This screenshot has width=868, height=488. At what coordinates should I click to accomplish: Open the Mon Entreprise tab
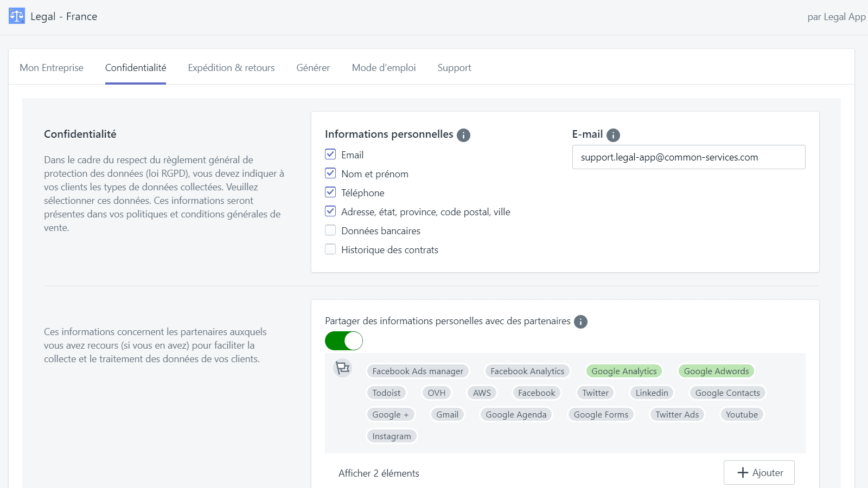(52, 68)
